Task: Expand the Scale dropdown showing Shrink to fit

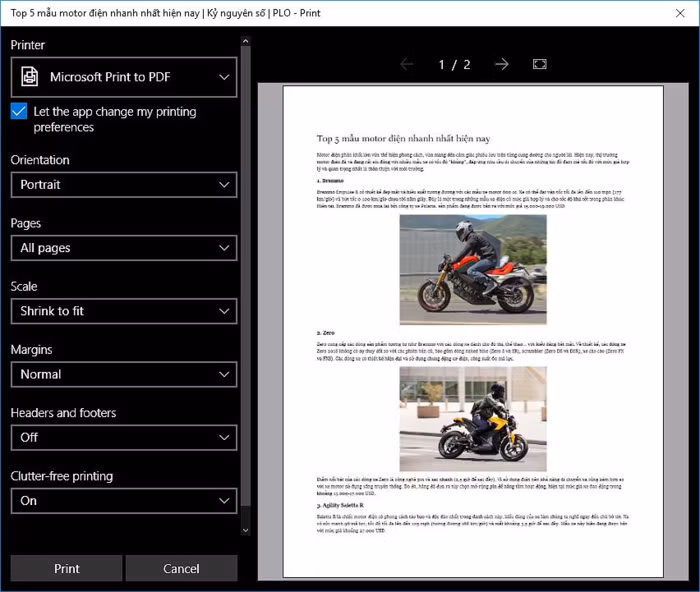Action: click(124, 311)
